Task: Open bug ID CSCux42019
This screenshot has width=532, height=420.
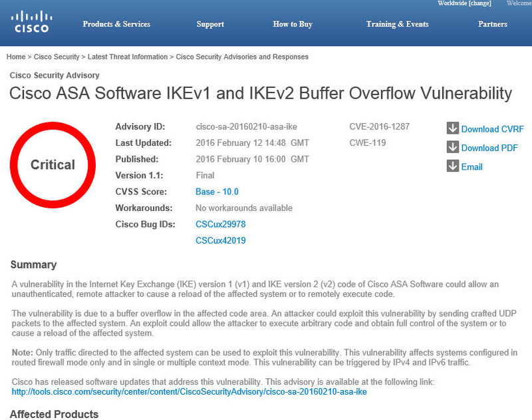Action: tap(220, 240)
